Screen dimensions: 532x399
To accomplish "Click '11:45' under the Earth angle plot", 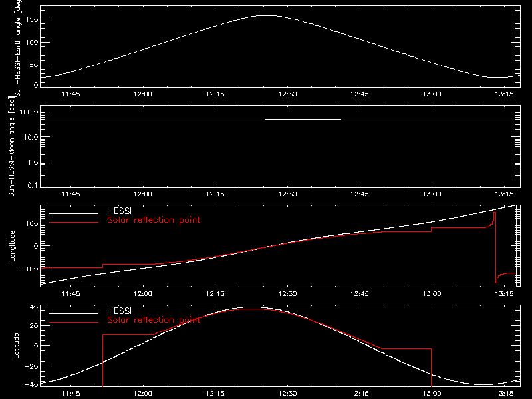I will 71,94.
